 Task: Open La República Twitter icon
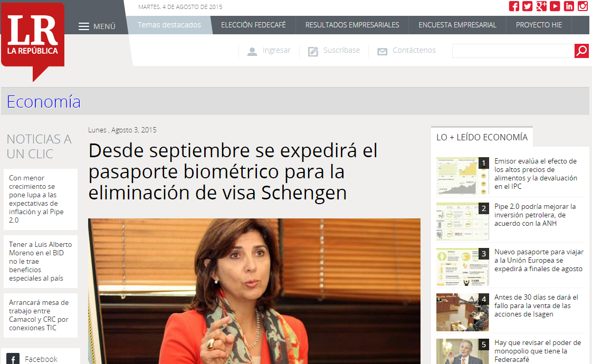pyautogui.click(x=528, y=6)
